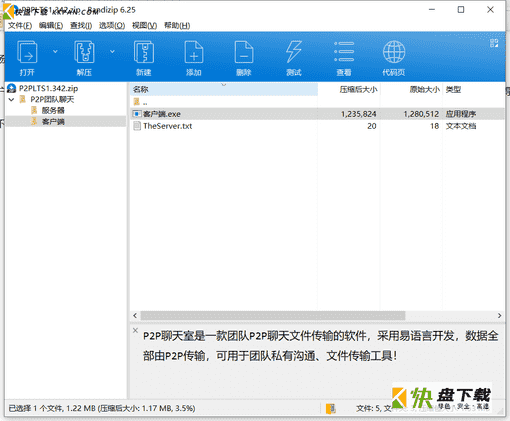Collapse the P2P团队聊天 folder node
The width and height of the screenshot is (510, 421).
tap(12, 99)
